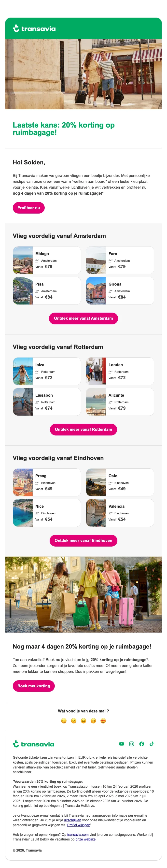Open Transavia's Instagram icon
Viewport: 167px width, 868px height.
click(x=132, y=744)
